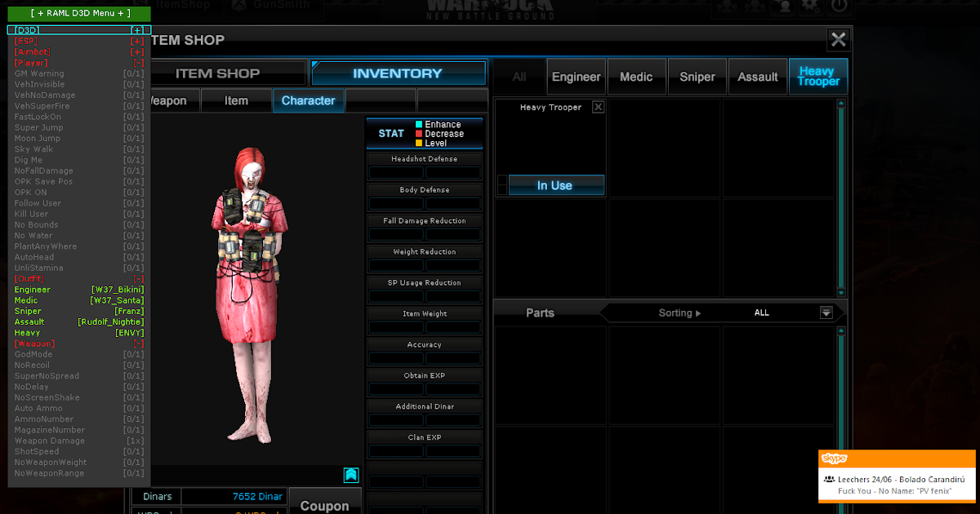The image size is (980, 514).
Task: Click the power icon in top bar
Action: pos(839,6)
